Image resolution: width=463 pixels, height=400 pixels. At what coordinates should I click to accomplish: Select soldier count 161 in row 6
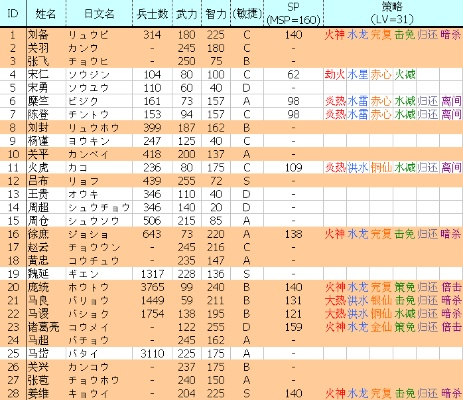click(152, 101)
